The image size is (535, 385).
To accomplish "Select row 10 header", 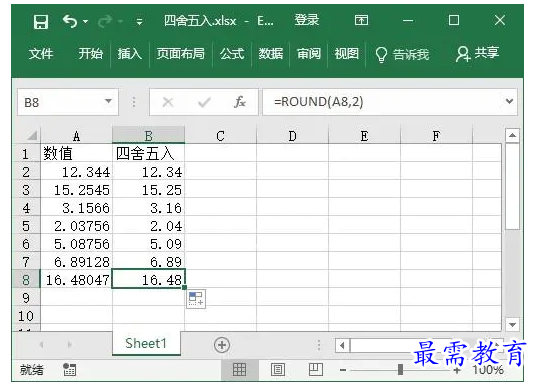I will point(26,316).
